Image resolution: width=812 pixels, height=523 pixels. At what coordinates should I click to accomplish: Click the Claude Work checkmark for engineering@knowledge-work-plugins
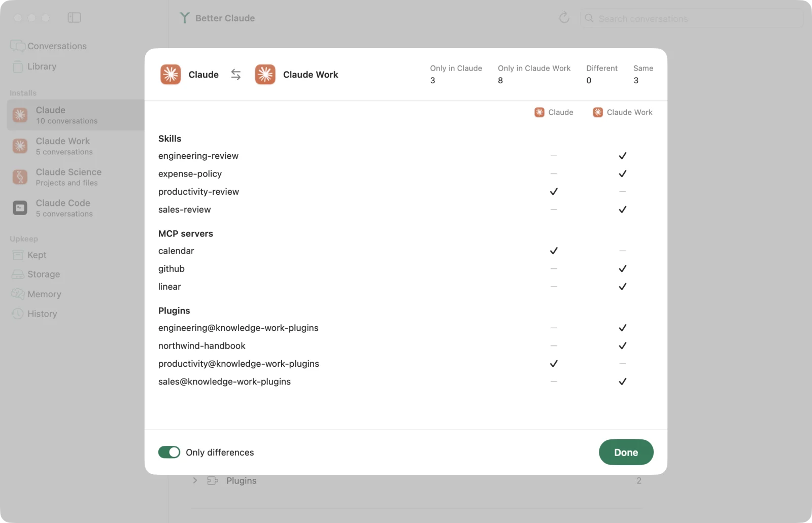click(623, 328)
